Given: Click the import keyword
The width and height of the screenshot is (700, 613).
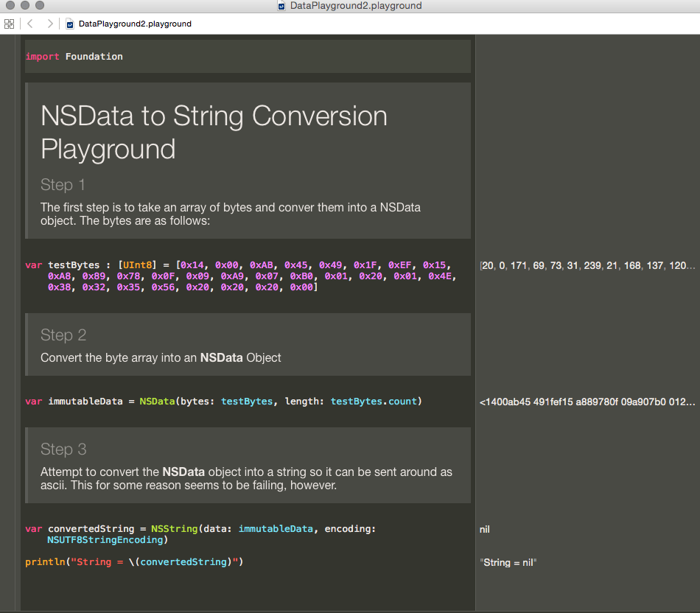Looking at the screenshot, I should (x=43, y=57).
